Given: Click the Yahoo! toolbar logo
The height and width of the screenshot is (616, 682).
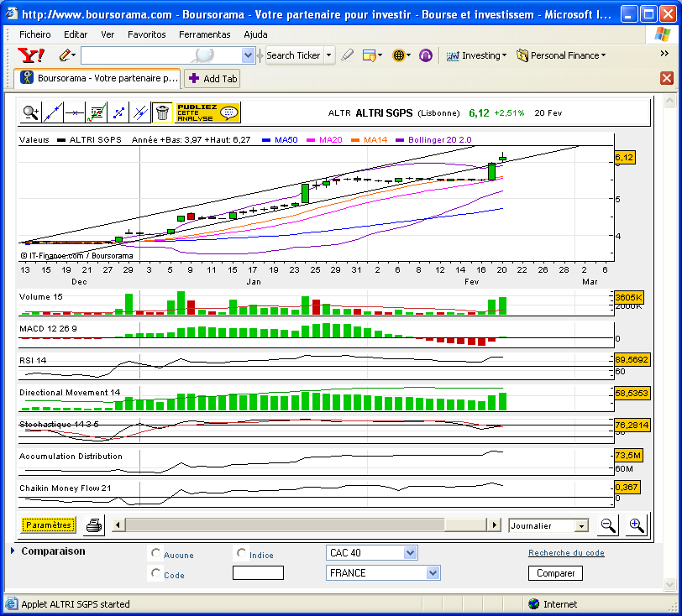Looking at the screenshot, I should click(x=31, y=55).
